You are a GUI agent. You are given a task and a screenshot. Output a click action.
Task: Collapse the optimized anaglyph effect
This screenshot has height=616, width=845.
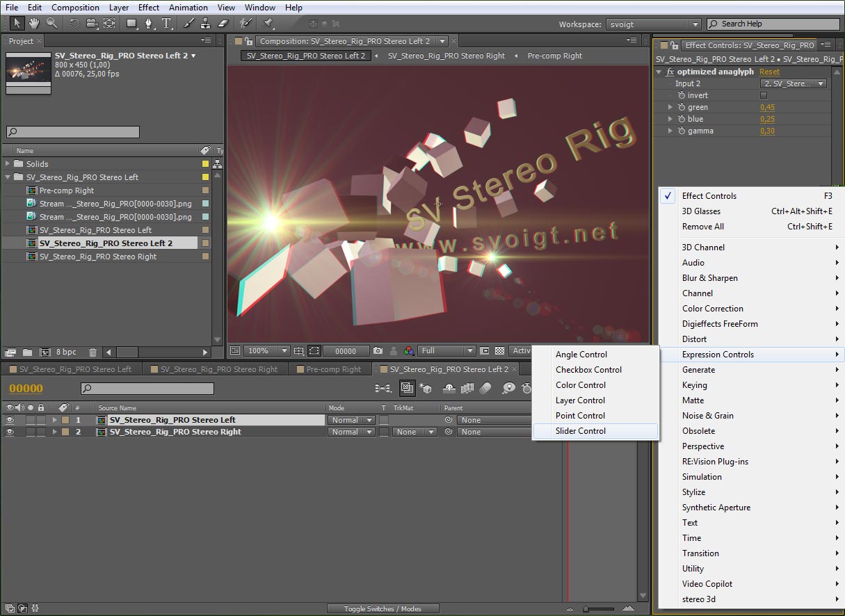[659, 72]
